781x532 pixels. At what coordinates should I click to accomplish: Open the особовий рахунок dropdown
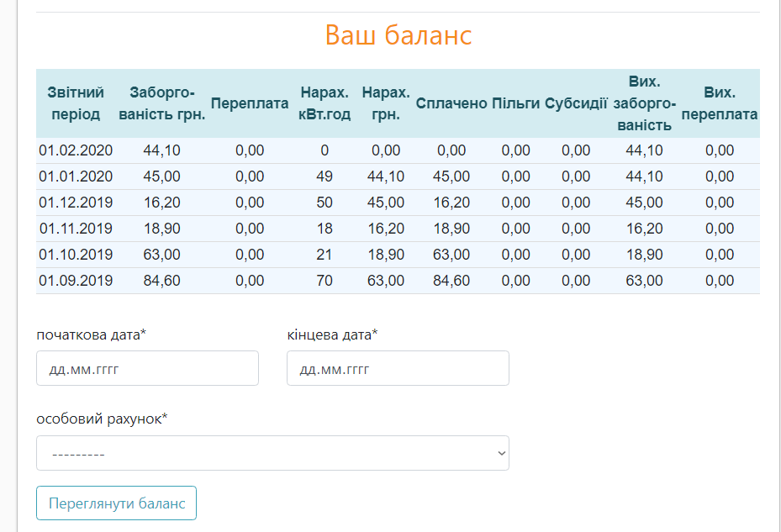point(272,453)
